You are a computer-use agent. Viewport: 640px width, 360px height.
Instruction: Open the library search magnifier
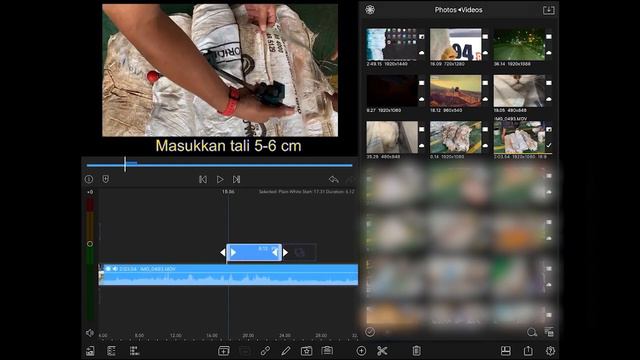coord(531,332)
